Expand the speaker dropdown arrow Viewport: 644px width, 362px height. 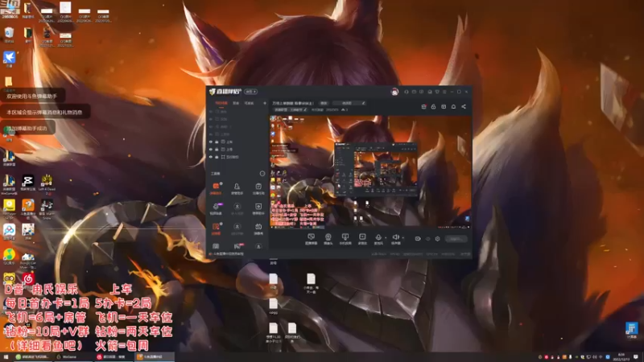[403, 237]
